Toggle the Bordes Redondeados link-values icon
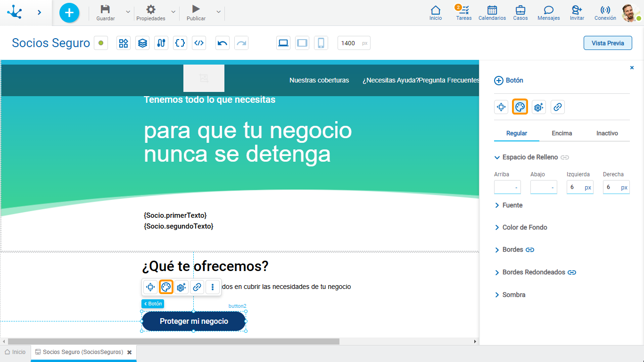This screenshot has height=362, width=644. click(x=572, y=272)
